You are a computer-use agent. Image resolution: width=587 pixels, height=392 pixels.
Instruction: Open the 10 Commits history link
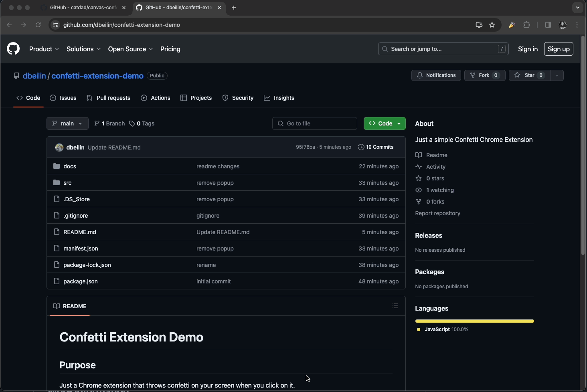376,147
